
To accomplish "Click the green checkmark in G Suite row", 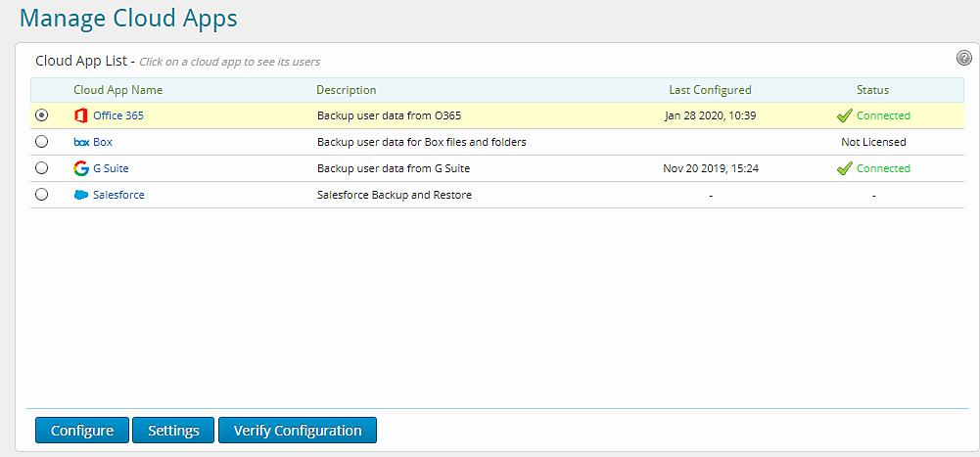I will 845,168.
